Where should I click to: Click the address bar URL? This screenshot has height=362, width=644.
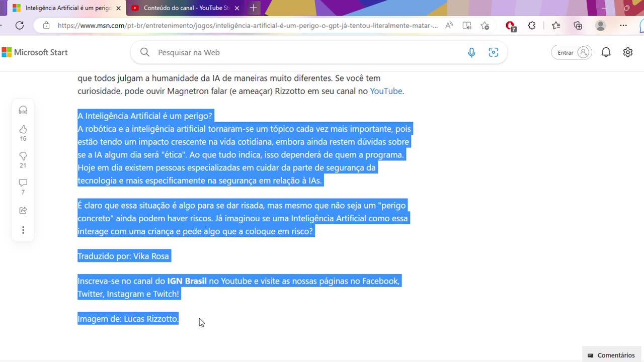pos(248,26)
